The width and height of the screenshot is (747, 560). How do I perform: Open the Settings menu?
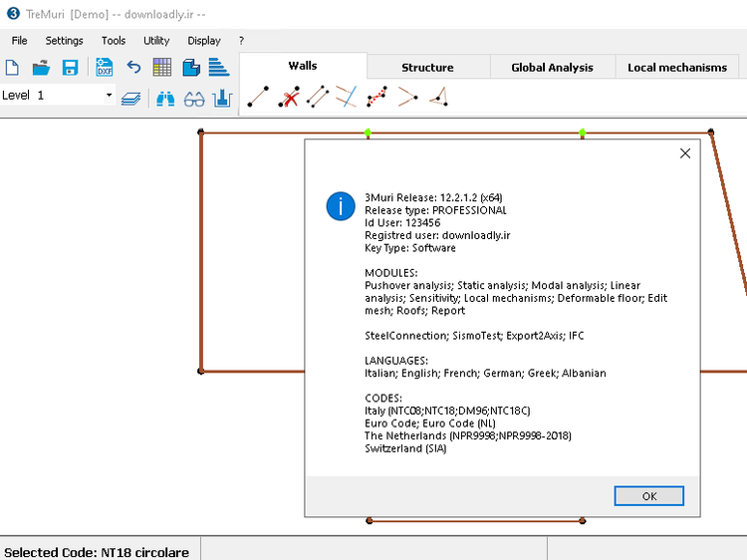click(65, 41)
